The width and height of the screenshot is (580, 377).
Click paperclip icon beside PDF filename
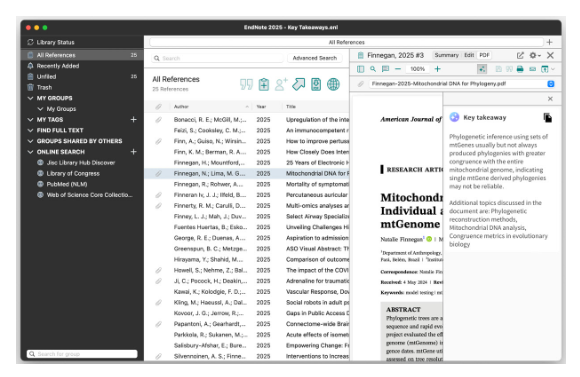tap(361, 84)
